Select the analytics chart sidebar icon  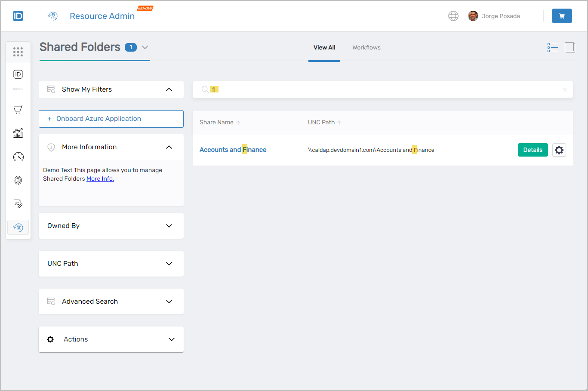pos(18,133)
